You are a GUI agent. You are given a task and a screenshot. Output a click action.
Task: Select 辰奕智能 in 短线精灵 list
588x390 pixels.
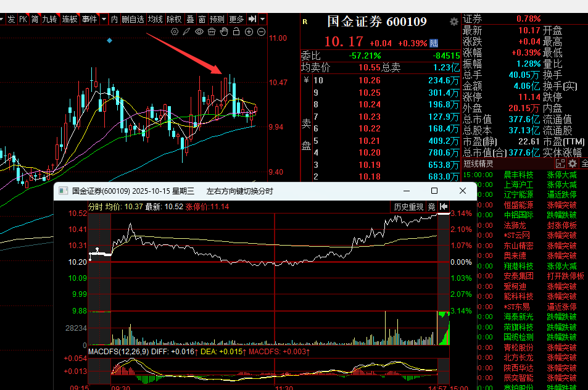point(519,378)
